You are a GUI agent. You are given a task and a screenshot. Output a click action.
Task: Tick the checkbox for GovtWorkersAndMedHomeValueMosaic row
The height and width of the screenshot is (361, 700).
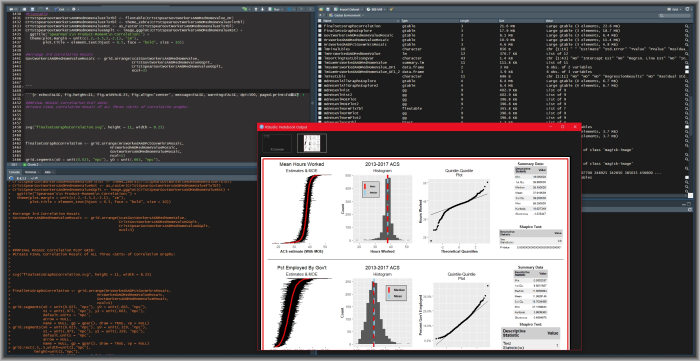(319, 35)
